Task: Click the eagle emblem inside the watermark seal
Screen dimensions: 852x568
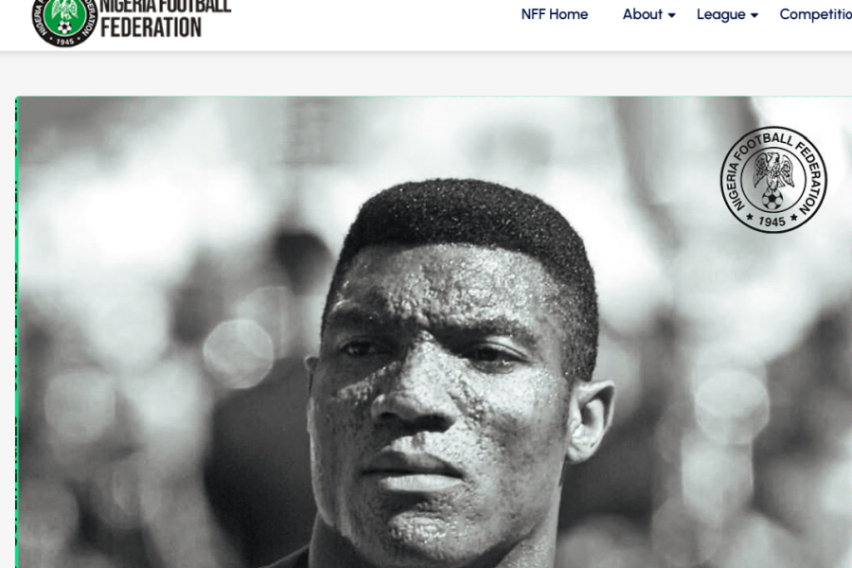Action: pyautogui.click(x=773, y=171)
